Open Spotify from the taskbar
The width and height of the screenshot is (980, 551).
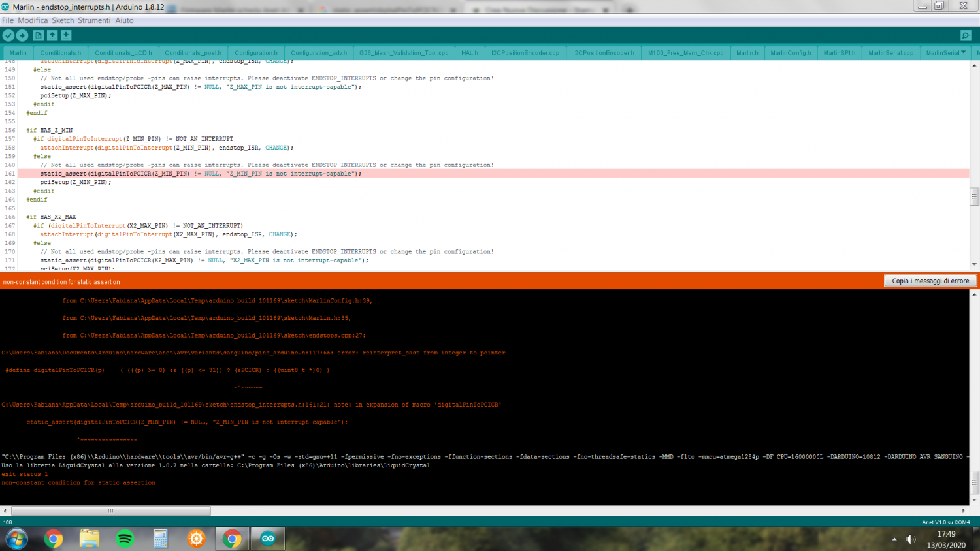[125, 539]
